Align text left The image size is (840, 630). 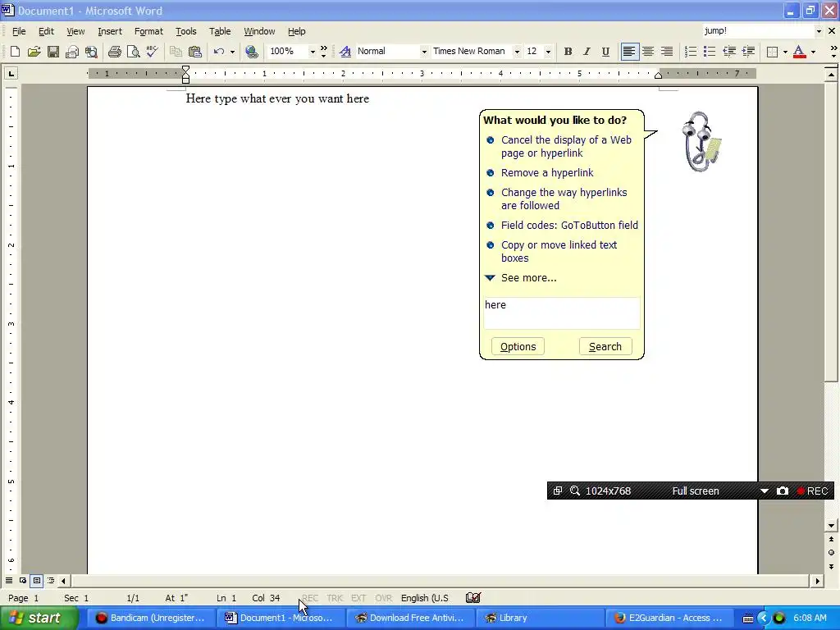pos(629,52)
